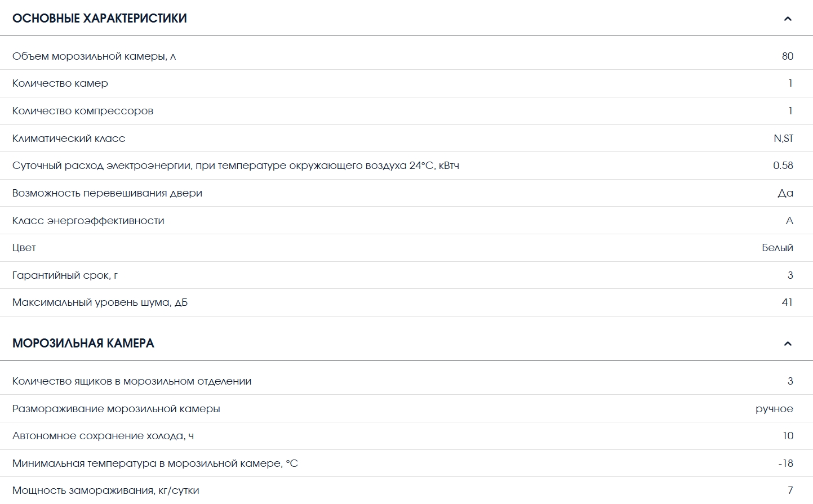Click the Максимальный уровень шума label

click(100, 302)
